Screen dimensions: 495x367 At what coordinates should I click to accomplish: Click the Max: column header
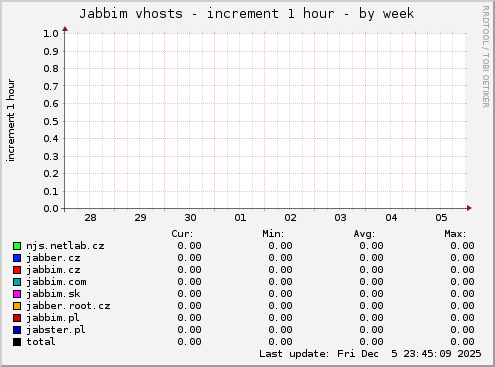(455, 234)
